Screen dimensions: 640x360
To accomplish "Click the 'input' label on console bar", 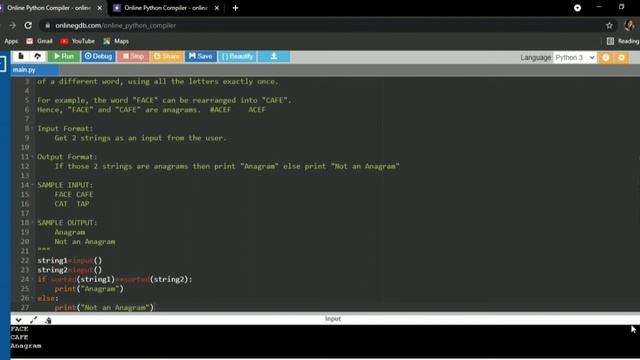I will pyautogui.click(x=333, y=318).
